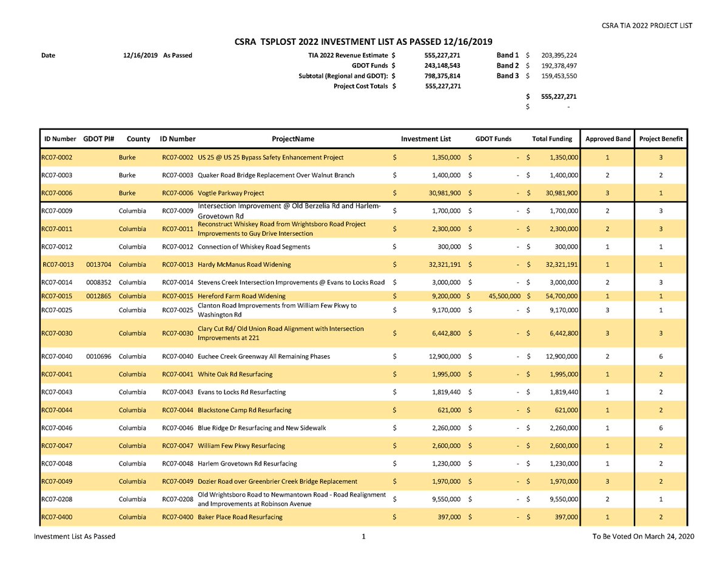Select GDOT PI# 0013704 cell
728x562 pixels.
(x=98, y=264)
